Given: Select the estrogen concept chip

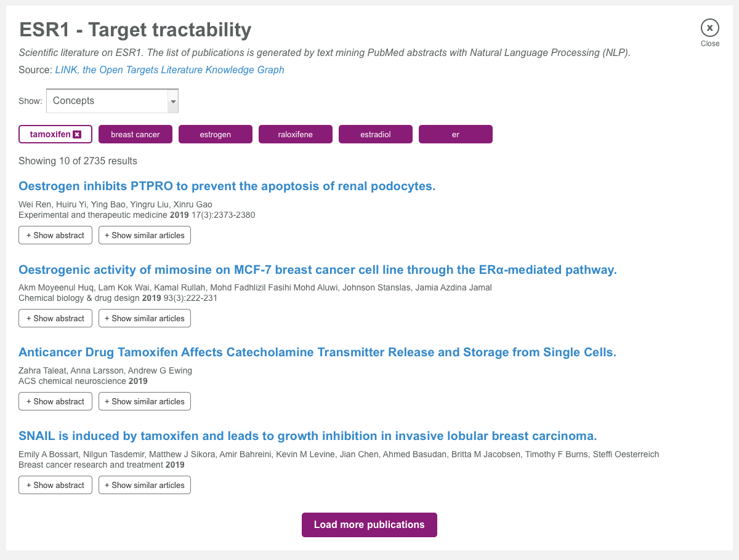Looking at the screenshot, I should pos(216,134).
